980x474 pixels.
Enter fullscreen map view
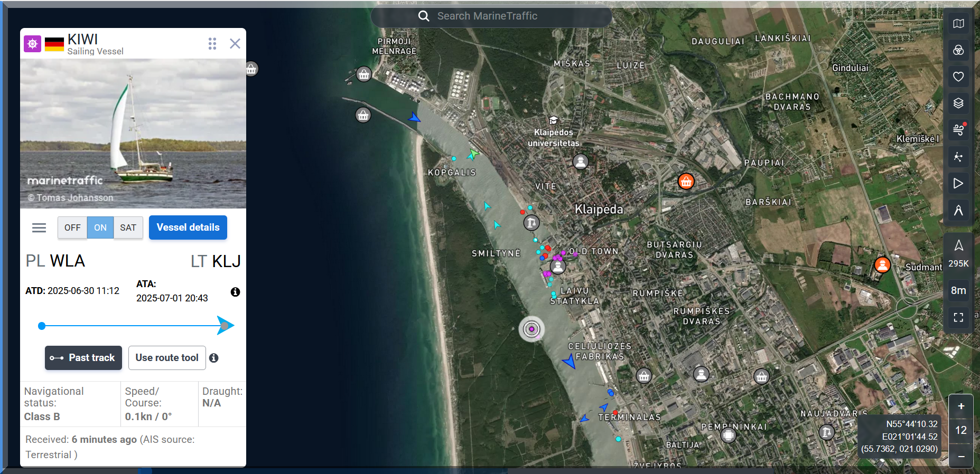point(958,317)
